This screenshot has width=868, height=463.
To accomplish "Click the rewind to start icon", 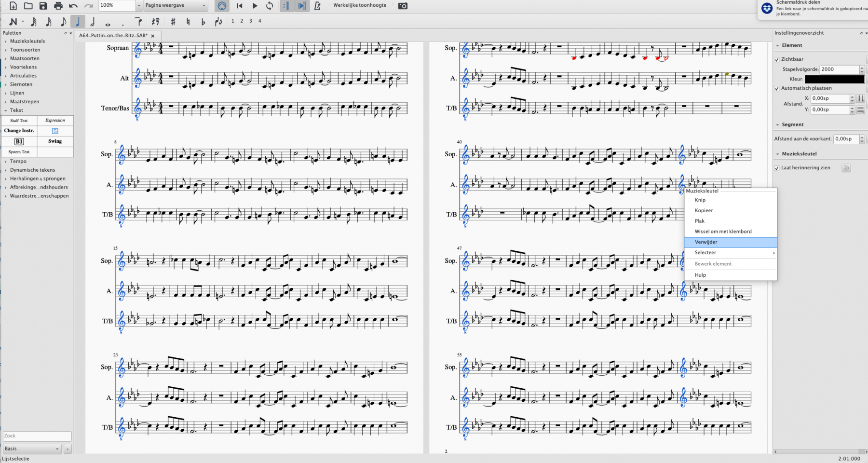I will click(x=240, y=6).
